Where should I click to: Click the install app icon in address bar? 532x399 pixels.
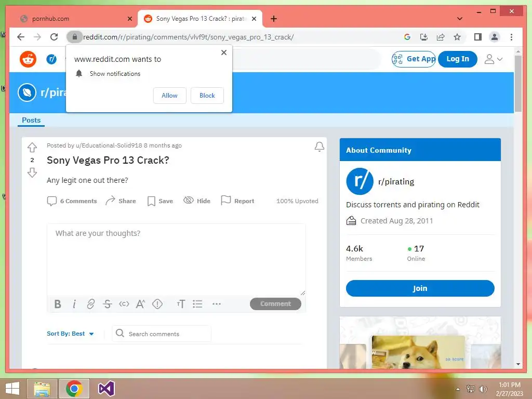(x=424, y=37)
